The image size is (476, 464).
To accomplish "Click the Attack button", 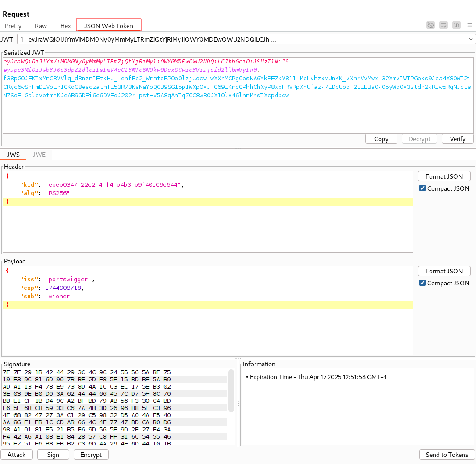I will click(x=17, y=455).
